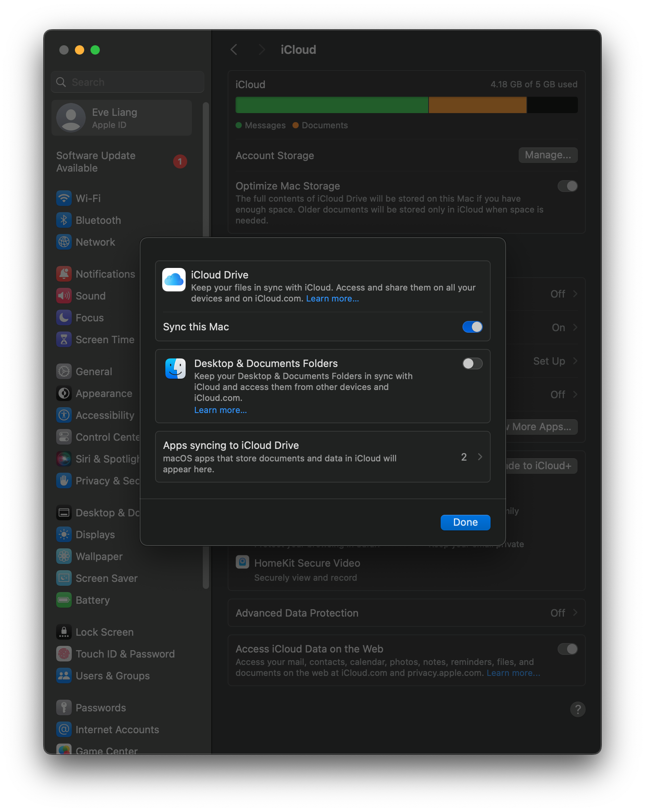Select the Screen Time hourglass icon
Viewport: 645px width, 812px height.
pyautogui.click(x=64, y=339)
